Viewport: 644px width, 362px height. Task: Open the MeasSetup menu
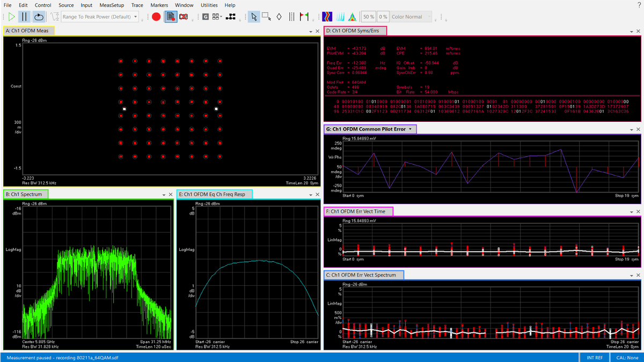(112, 5)
